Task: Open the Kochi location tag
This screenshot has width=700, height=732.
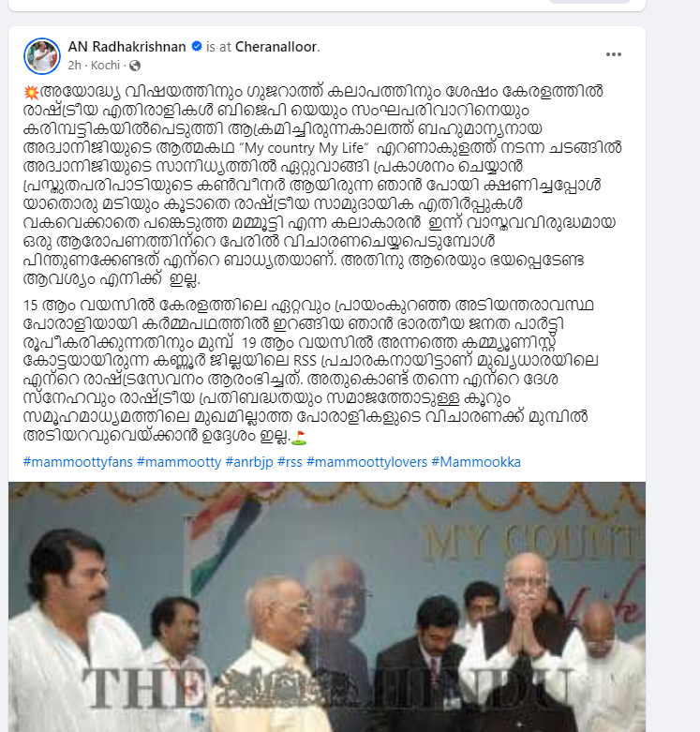Action: coord(105,66)
